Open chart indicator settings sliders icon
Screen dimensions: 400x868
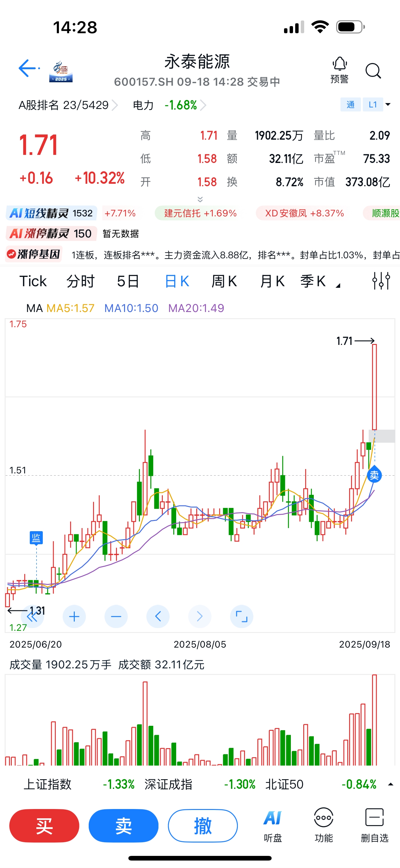381,281
